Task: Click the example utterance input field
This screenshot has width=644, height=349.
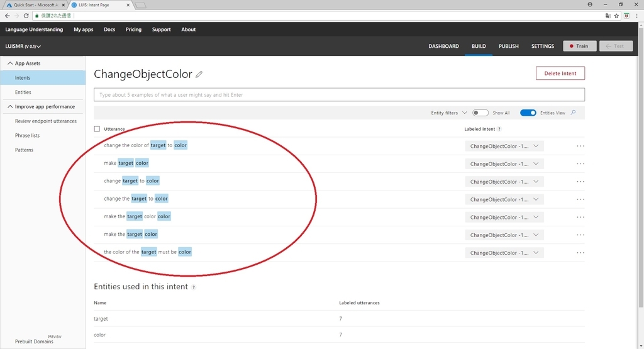Action: pos(339,94)
